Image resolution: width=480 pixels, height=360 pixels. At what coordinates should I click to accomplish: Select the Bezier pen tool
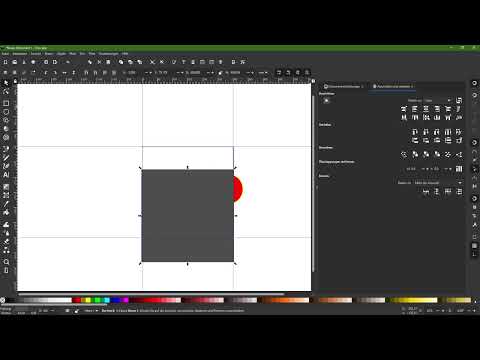coord(6,149)
